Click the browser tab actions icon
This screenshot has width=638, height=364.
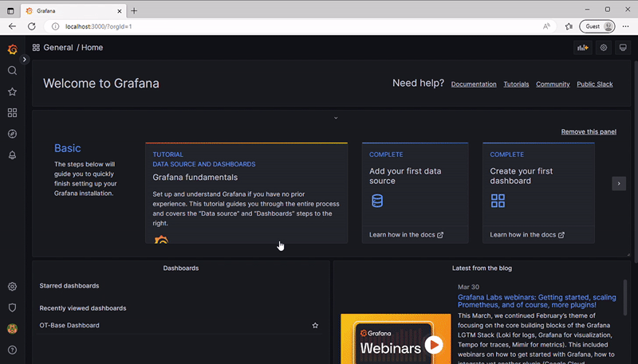10,11
